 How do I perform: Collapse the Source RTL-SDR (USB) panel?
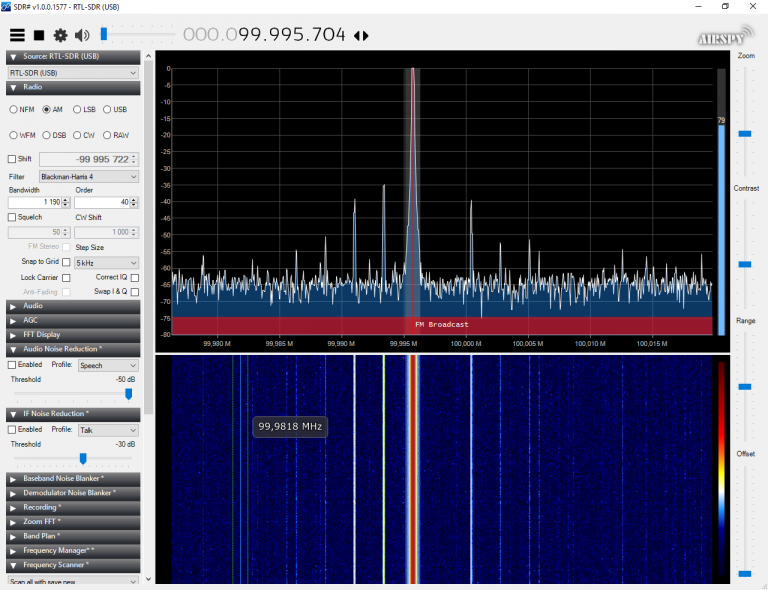click(x=73, y=56)
